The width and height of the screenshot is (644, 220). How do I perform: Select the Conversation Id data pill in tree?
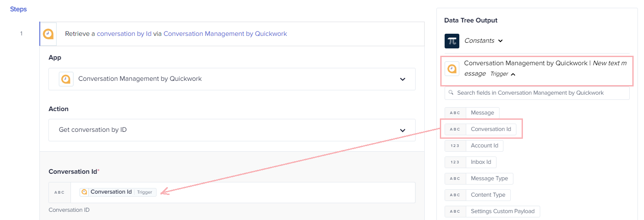[480, 129]
